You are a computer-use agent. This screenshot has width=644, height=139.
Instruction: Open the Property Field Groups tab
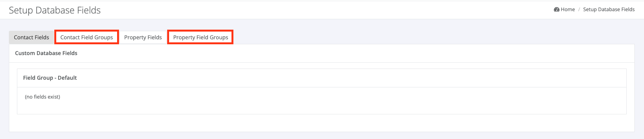[201, 37]
